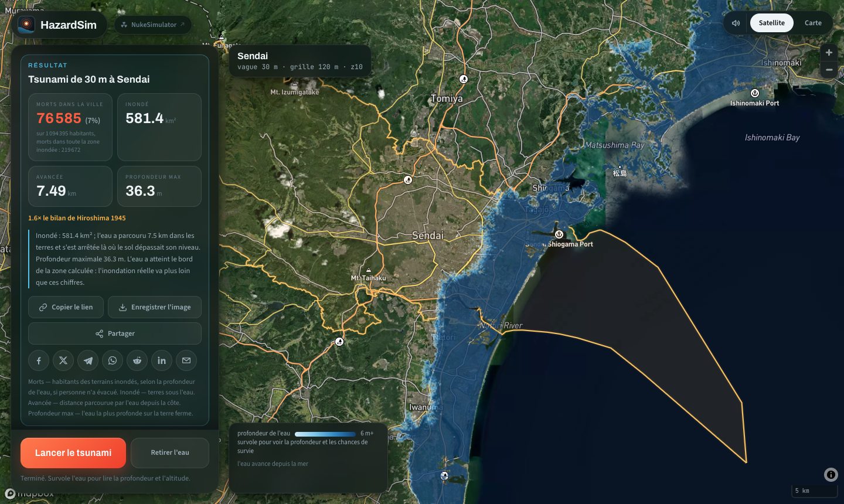Click Enregistrer l'image button

pos(155,307)
